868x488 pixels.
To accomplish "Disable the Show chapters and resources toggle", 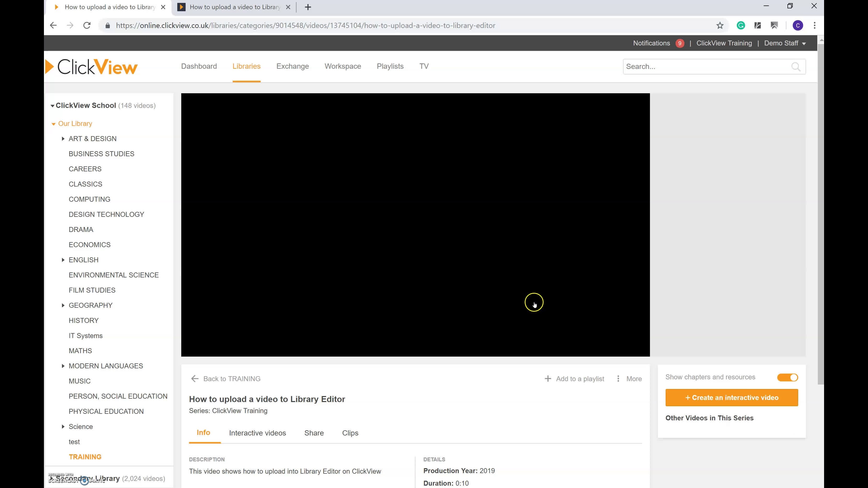I will coord(787,377).
